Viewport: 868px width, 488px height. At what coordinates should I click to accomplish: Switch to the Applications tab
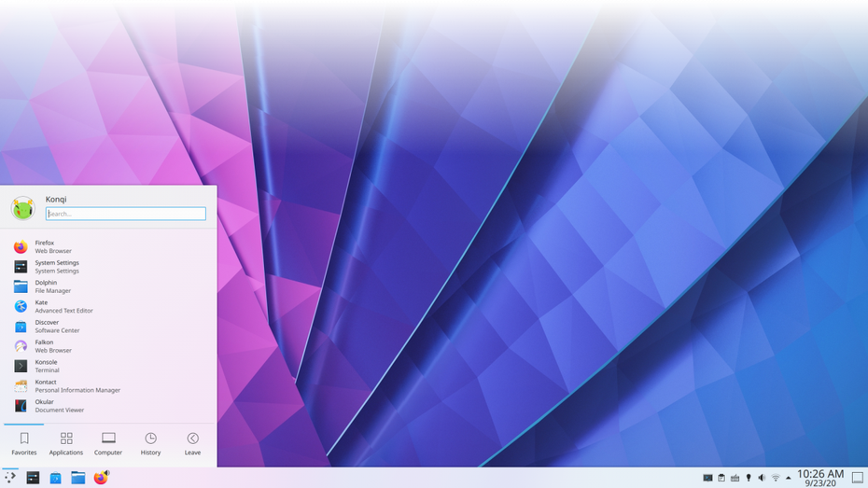pyautogui.click(x=66, y=443)
